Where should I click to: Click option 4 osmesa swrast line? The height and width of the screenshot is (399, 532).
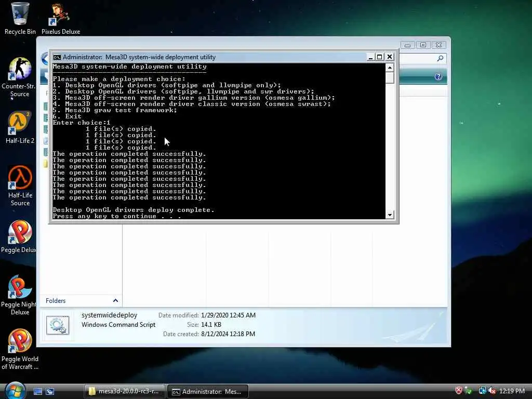192,104
